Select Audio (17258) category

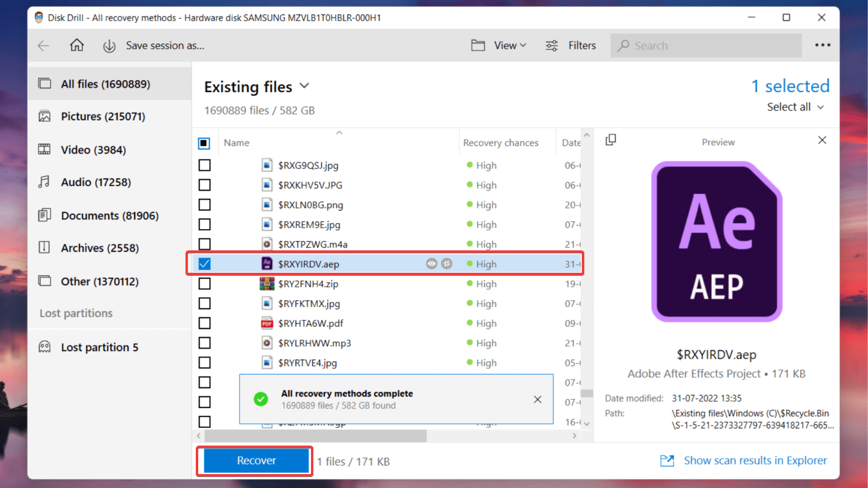(110, 182)
